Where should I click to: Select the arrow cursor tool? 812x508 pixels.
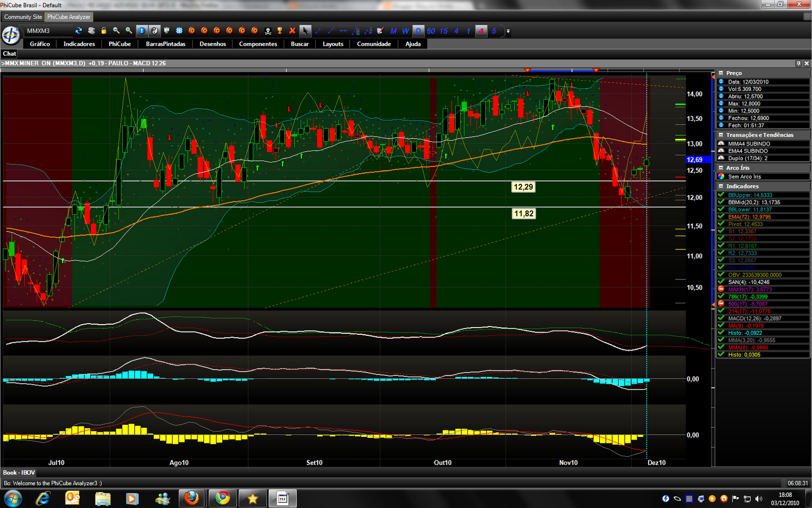305,31
